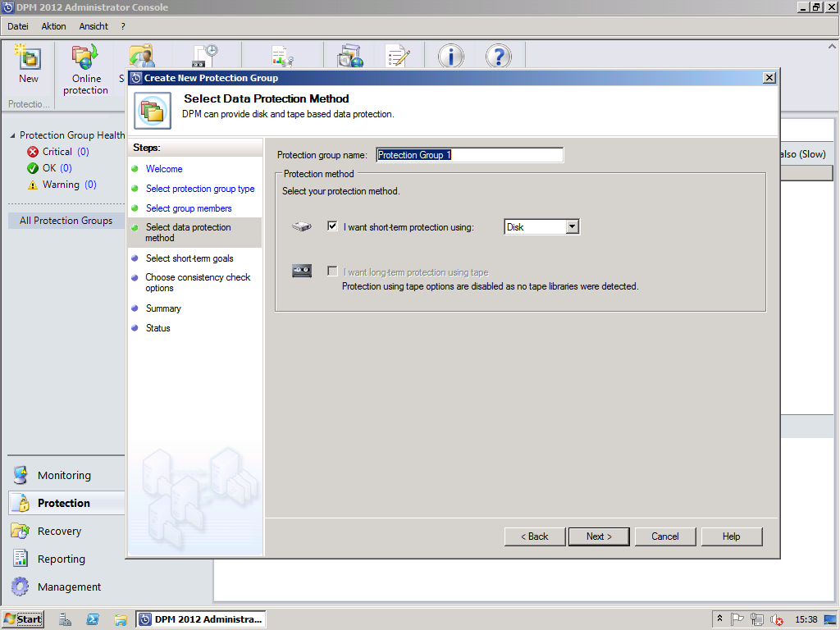Viewport: 840px width, 630px height.
Task: Collapse the Protection Group Health tree
Action: click(x=12, y=135)
